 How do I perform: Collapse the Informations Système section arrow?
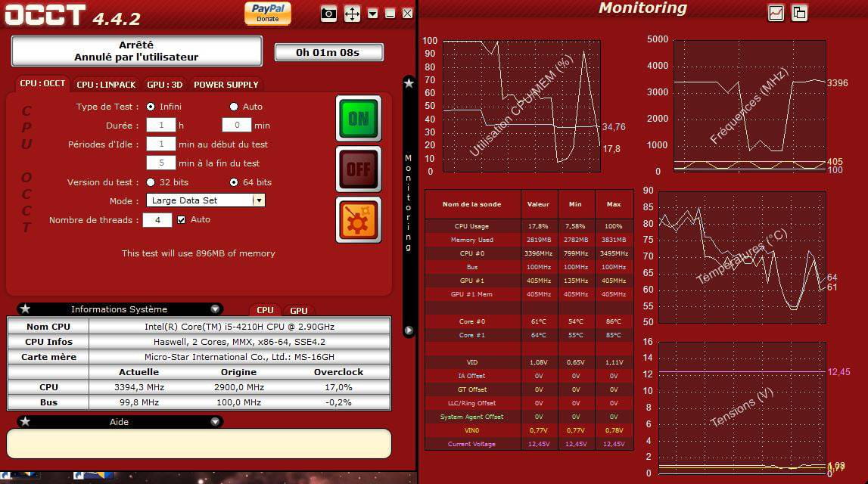pos(215,309)
